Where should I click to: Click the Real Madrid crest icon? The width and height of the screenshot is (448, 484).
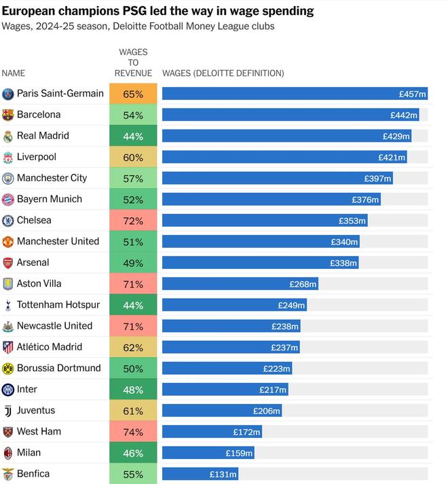point(8,136)
